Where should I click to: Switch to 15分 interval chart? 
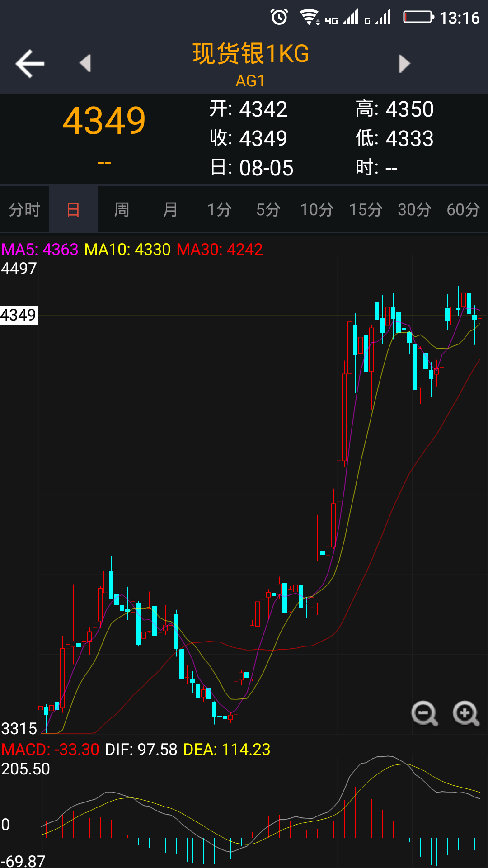[x=366, y=209]
